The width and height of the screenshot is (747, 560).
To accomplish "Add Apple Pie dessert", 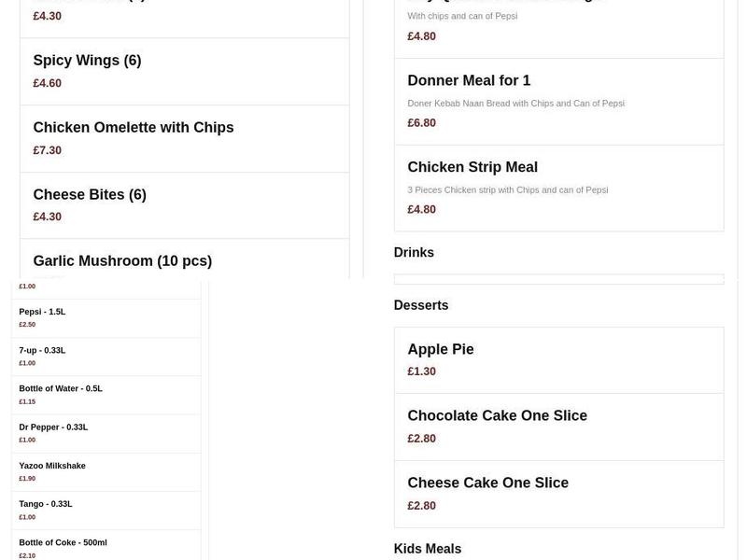I will [x=440, y=349].
